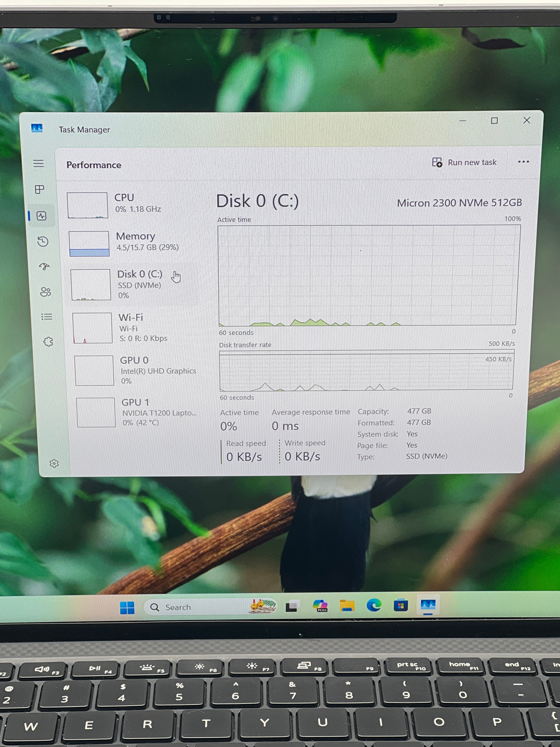Open the Users page icon
Image resolution: width=560 pixels, height=747 pixels.
pos(46,292)
